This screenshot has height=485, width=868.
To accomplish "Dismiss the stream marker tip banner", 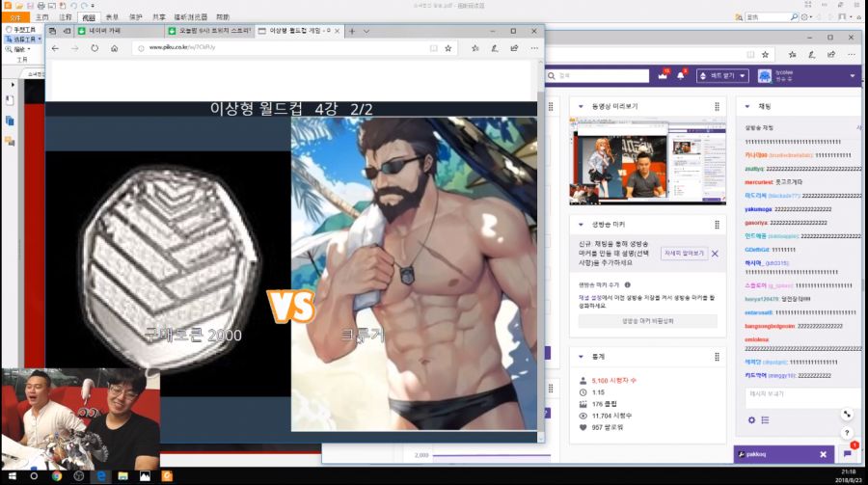I will (715, 254).
